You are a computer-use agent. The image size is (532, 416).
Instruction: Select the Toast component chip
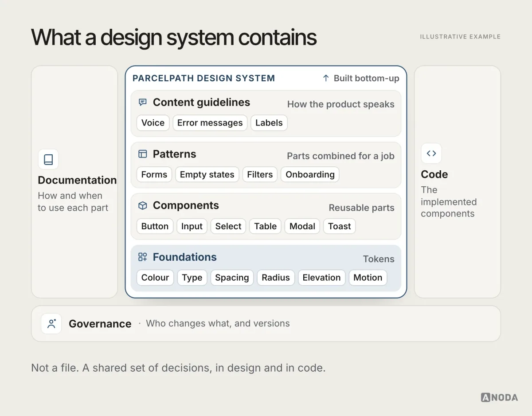pos(340,226)
